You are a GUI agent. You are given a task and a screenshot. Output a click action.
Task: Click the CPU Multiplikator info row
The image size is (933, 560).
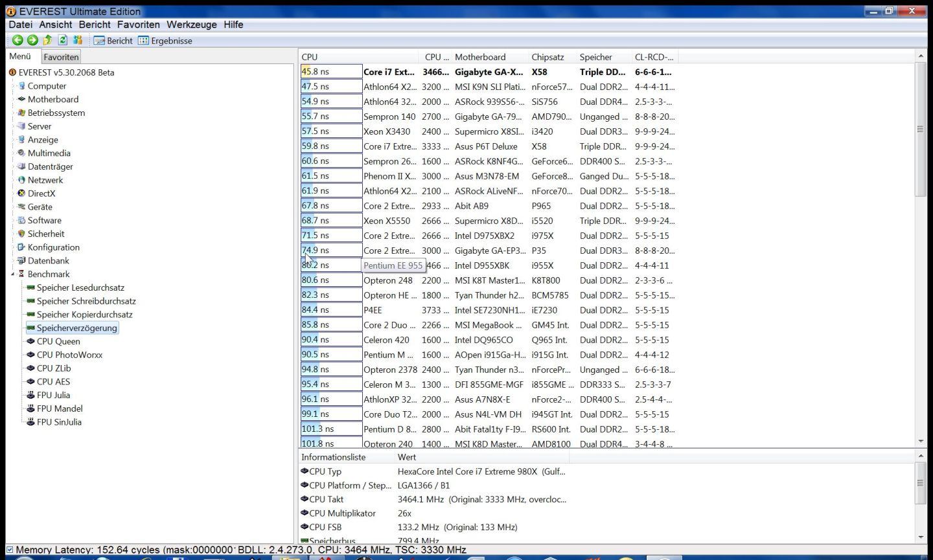(x=433, y=513)
